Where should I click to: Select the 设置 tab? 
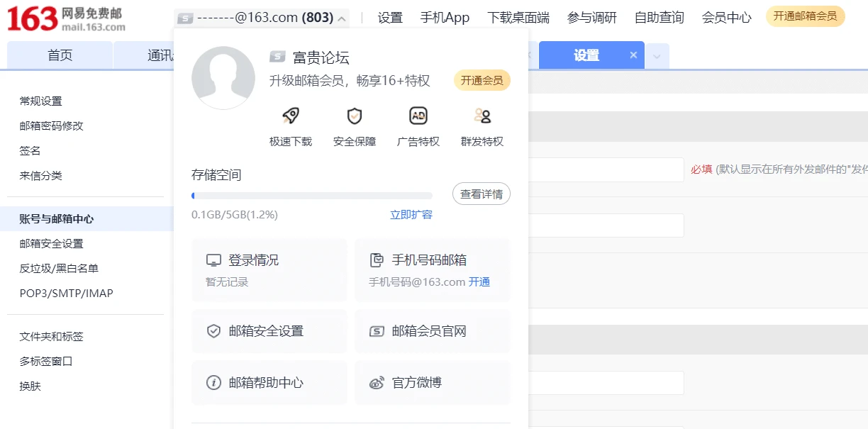pos(586,55)
